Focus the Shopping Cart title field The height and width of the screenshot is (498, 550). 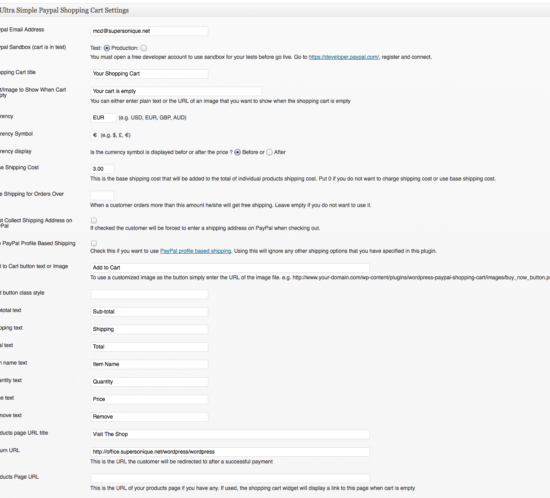pos(149,74)
